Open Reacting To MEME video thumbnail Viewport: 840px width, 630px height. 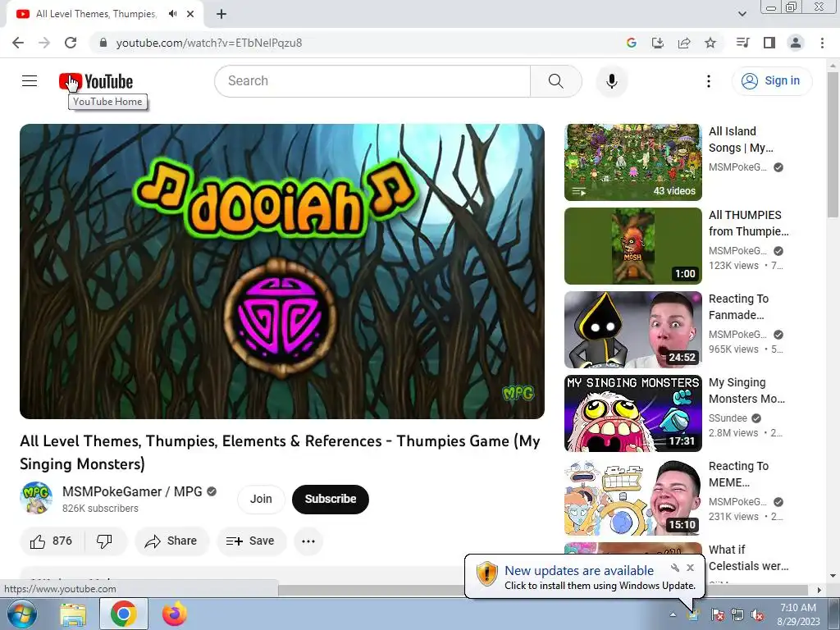632,497
